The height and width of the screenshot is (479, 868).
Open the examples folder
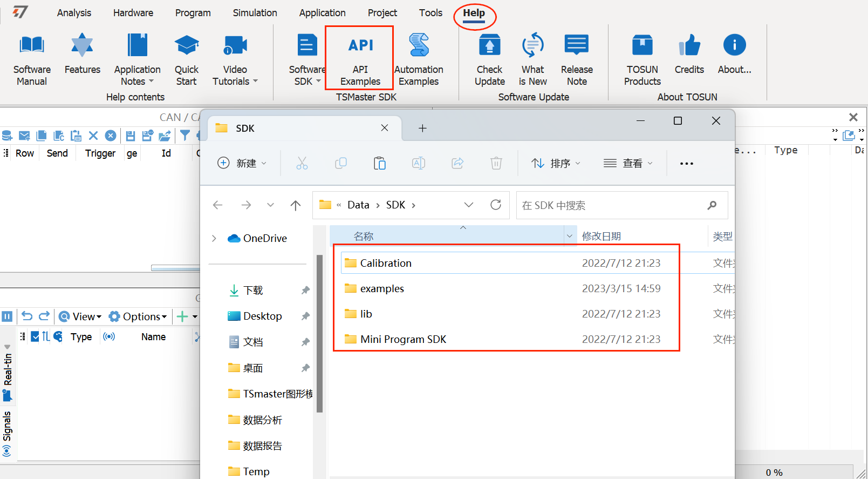[382, 288]
